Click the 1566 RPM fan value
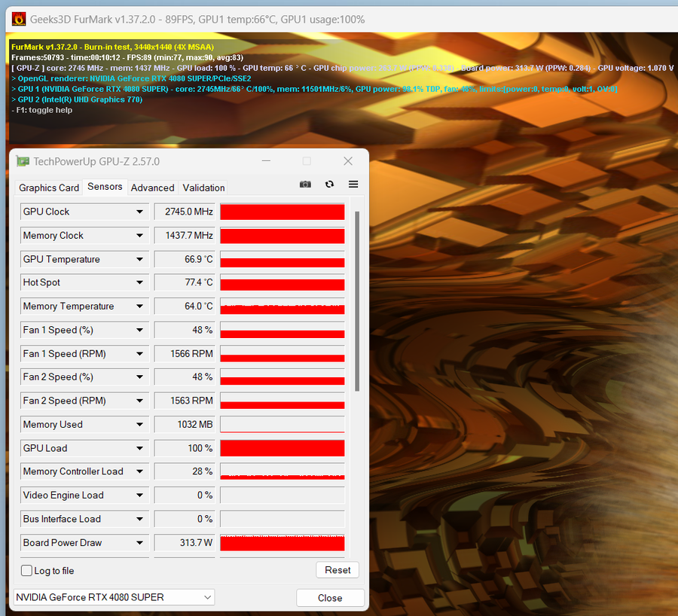 [185, 354]
